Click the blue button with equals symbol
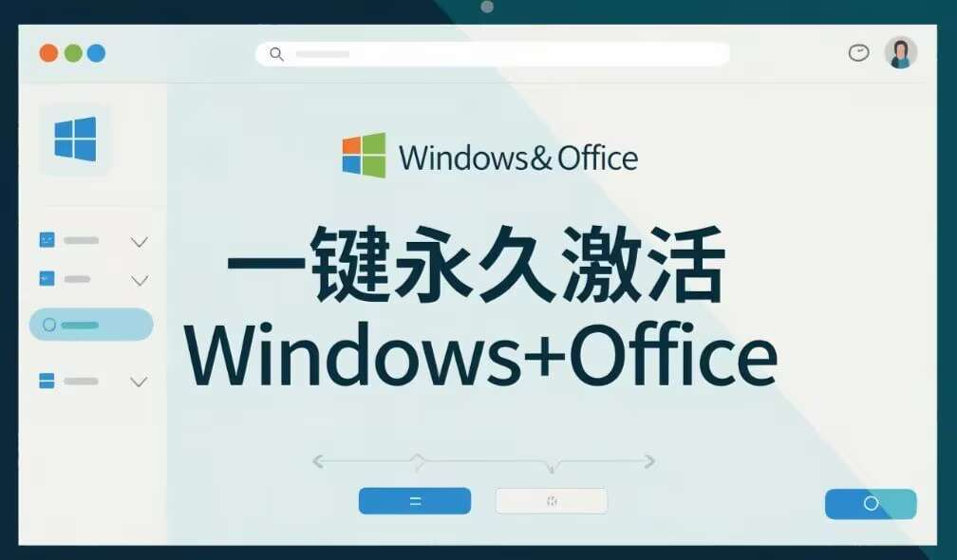 coord(415,501)
